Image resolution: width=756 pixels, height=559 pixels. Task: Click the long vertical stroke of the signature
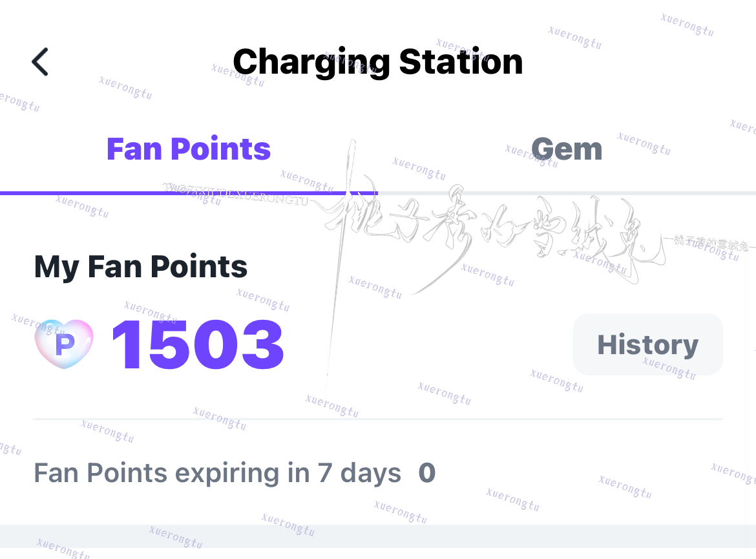pos(340,265)
